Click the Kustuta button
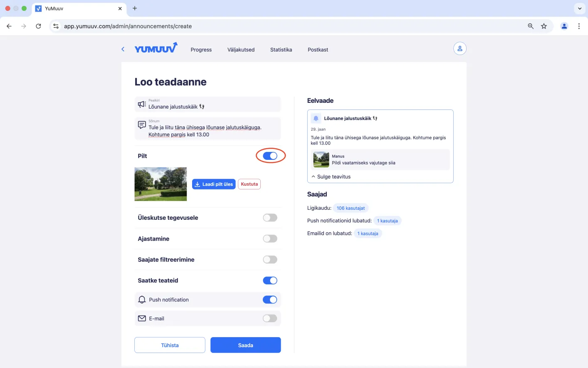 click(250, 184)
